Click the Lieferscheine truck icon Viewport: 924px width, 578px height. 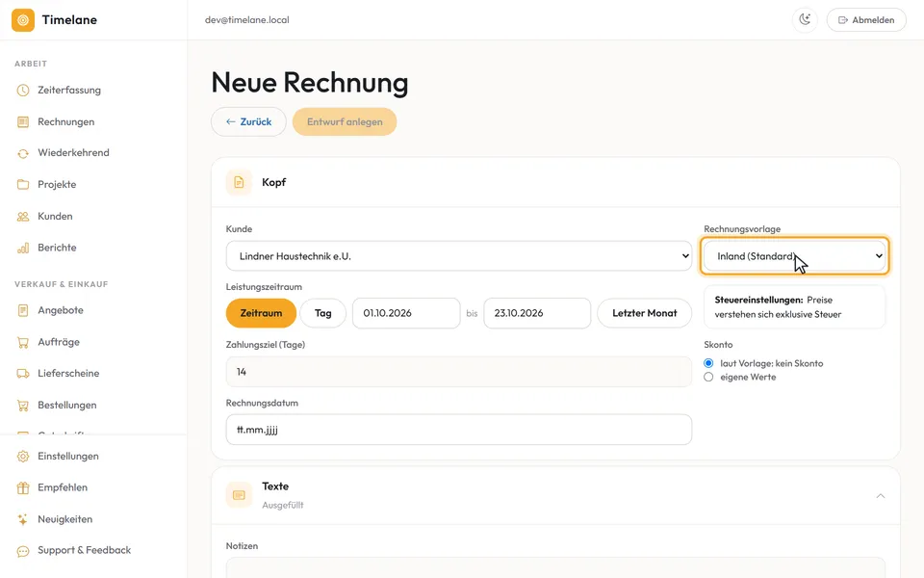tap(23, 374)
